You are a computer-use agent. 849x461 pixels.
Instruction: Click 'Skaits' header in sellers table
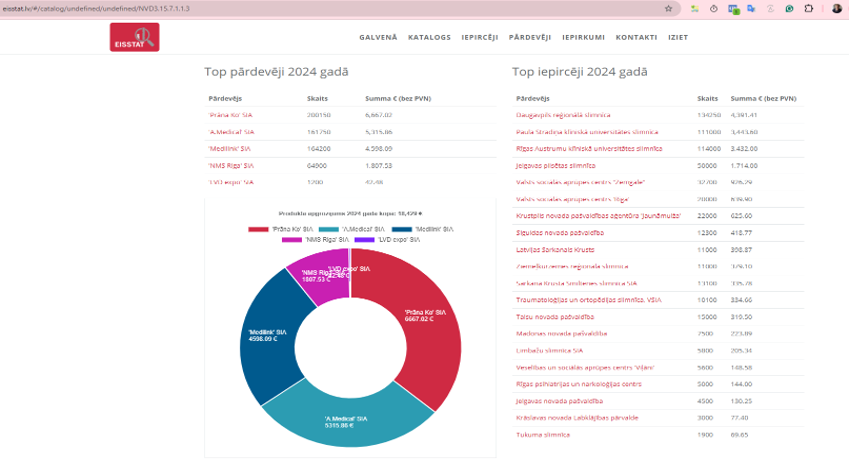(317, 98)
